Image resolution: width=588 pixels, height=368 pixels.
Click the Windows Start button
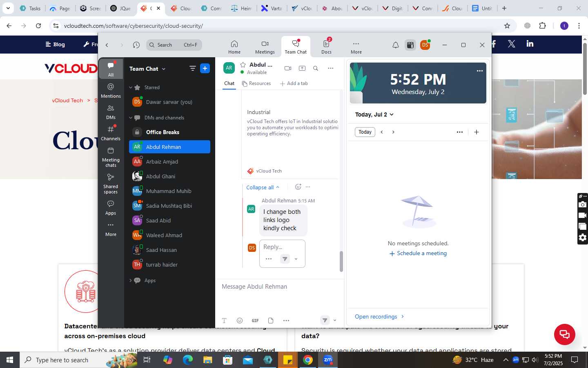(x=10, y=360)
